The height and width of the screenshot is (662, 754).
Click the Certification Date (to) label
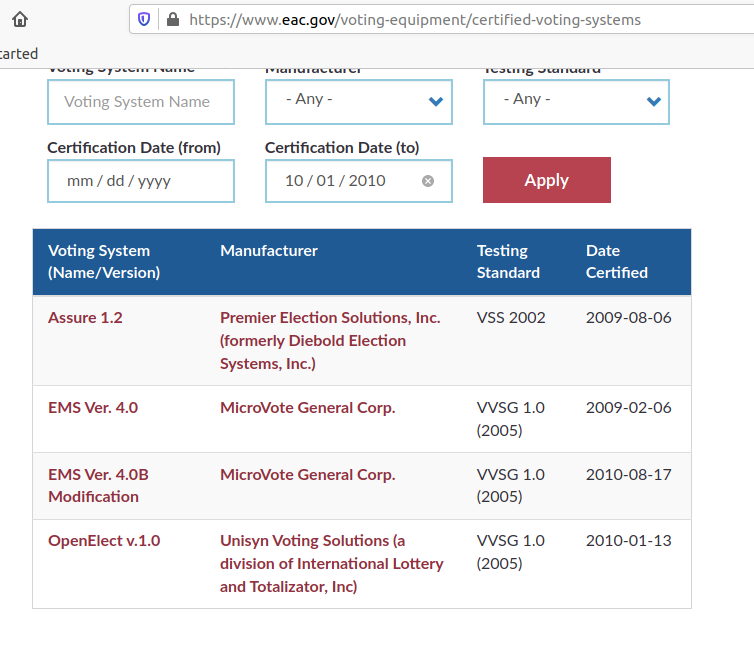tap(342, 148)
